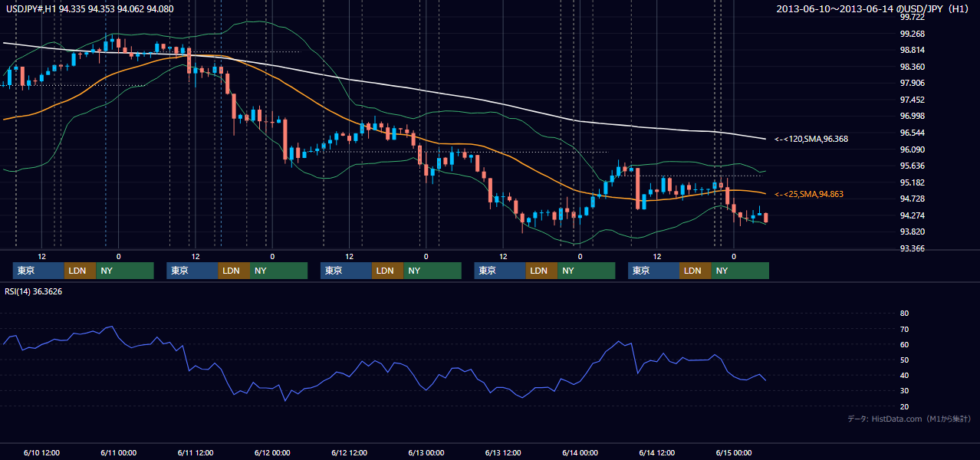Click RSI scale value 20
Viewport: 980px width, 460px height.
pos(904,406)
